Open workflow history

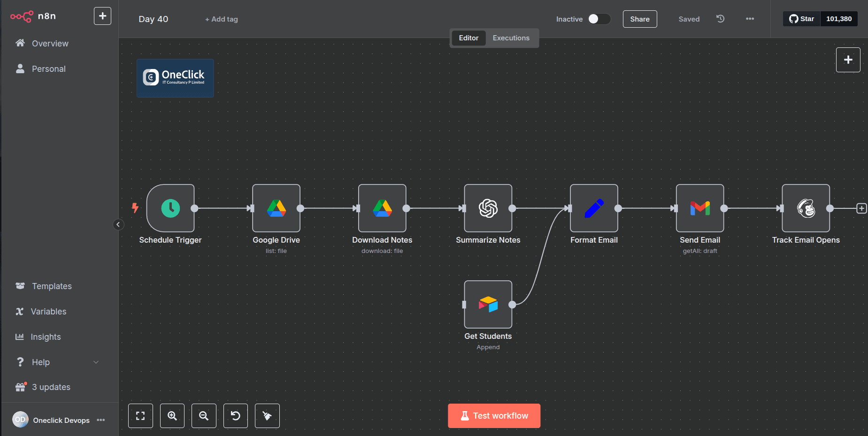[x=720, y=19]
